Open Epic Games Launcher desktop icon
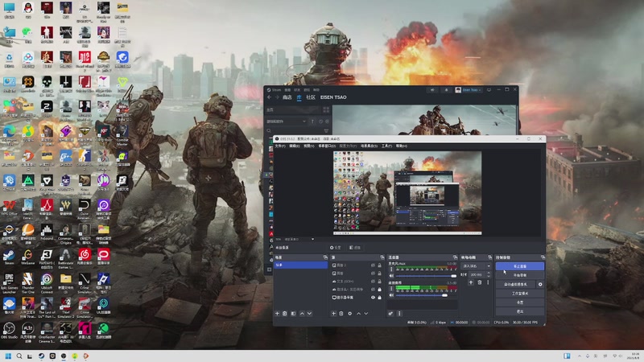This screenshot has height=362, width=644. pyautogui.click(x=9, y=283)
